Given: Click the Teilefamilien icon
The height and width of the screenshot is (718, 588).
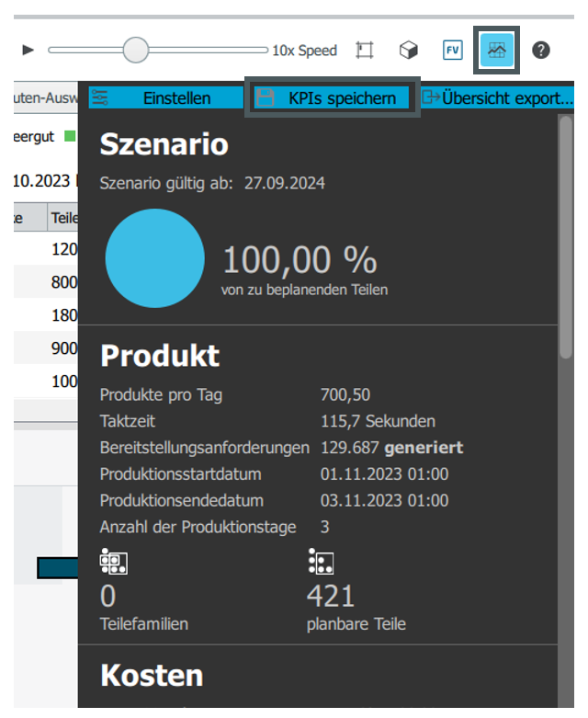Looking at the screenshot, I should point(110,563).
